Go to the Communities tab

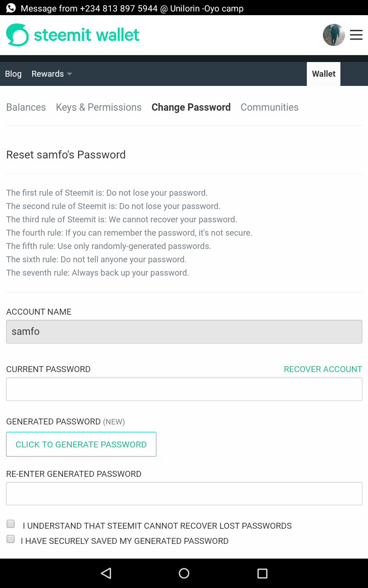[270, 107]
